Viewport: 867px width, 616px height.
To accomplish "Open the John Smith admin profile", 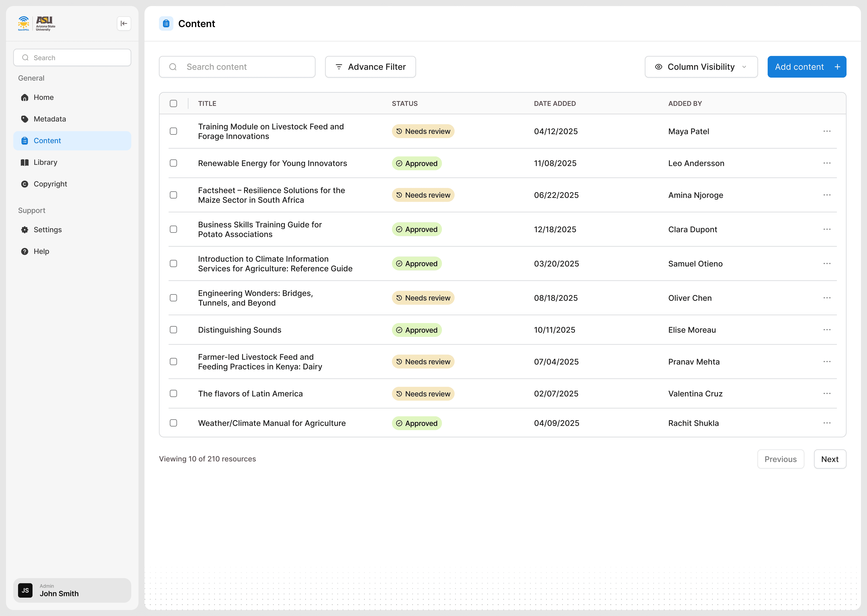I will coord(72,590).
